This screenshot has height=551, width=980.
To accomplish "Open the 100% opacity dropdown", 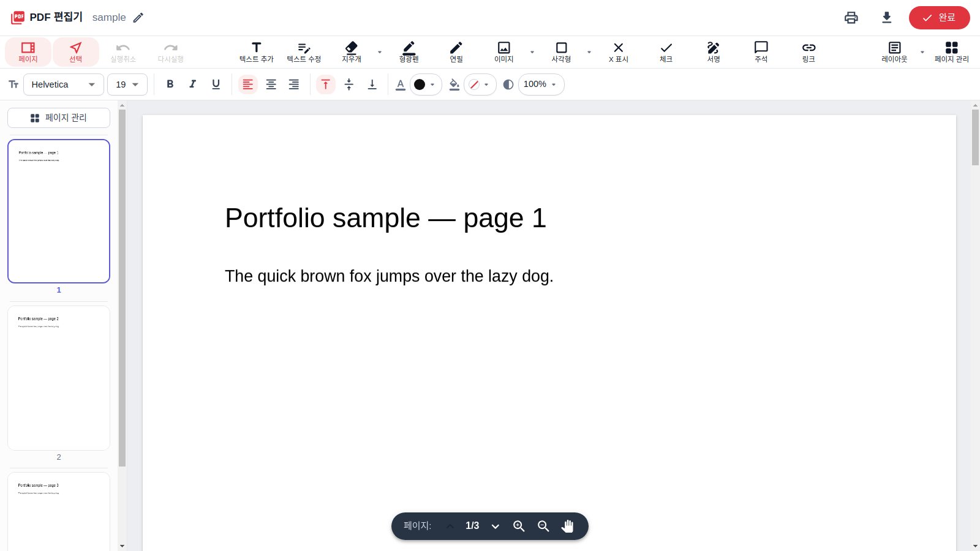I will click(541, 84).
